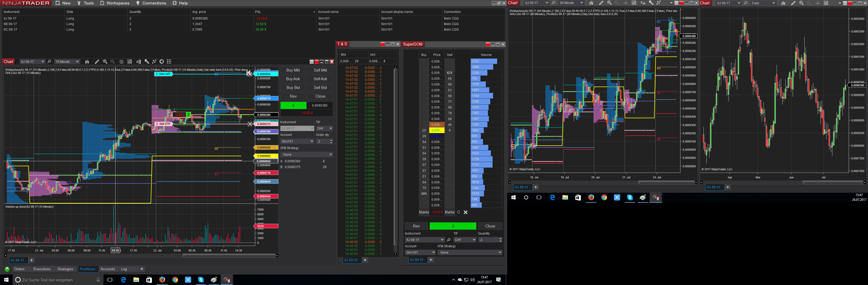
Task: Cancel Sell LMT order on 15 Minute chart
Action: [250, 74]
